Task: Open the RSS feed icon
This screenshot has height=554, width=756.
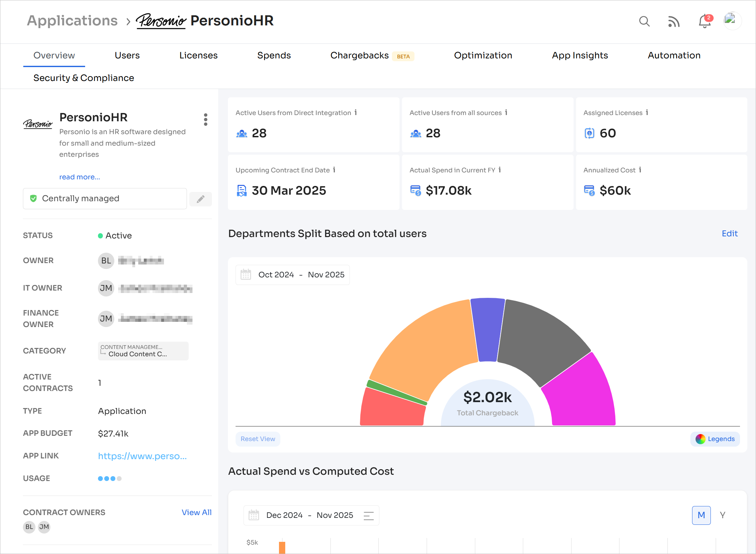Action: click(x=674, y=22)
